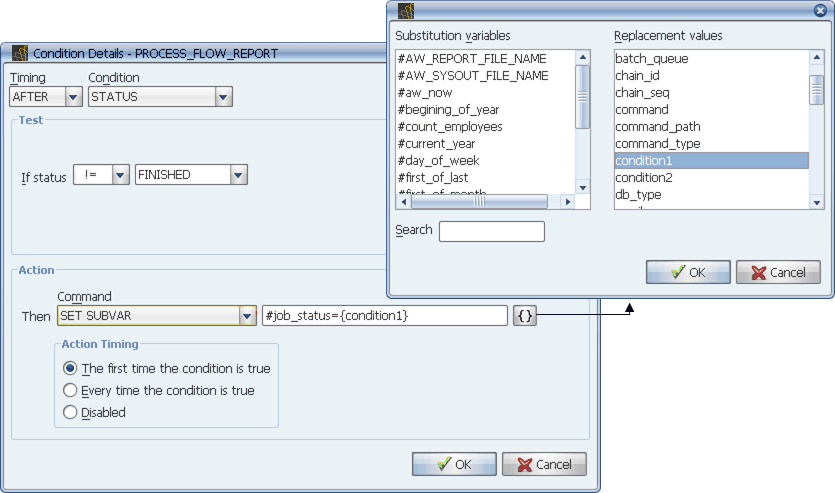This screenshot has width=835, height=493.
Task: Expand the Condition STATUS dropdown
Action: (x=224, y=97)
